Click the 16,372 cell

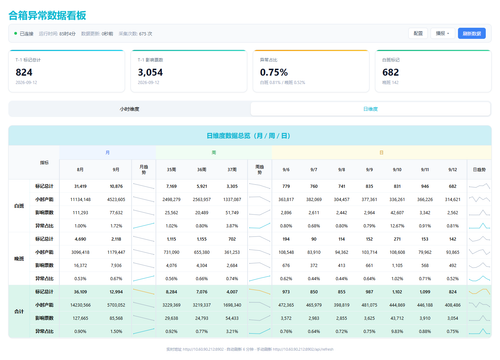pyautogui.click(x=80, y=265)
